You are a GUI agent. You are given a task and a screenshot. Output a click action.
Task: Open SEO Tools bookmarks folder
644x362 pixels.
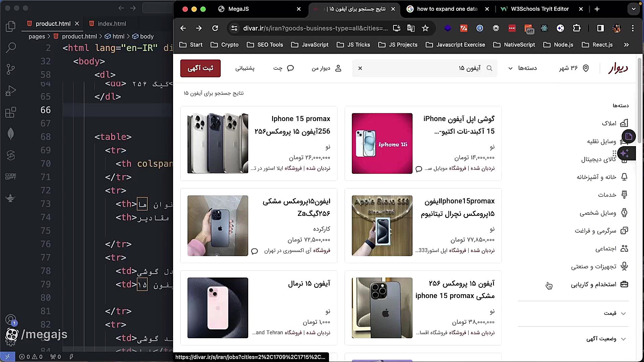265,45
